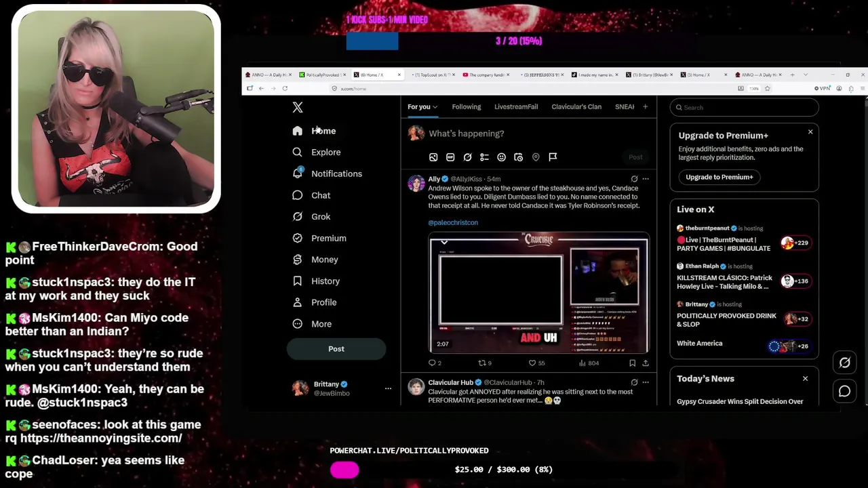The image size is (868, 488).
Task: Add a poll using the composer icon
Action: [484, 157]
